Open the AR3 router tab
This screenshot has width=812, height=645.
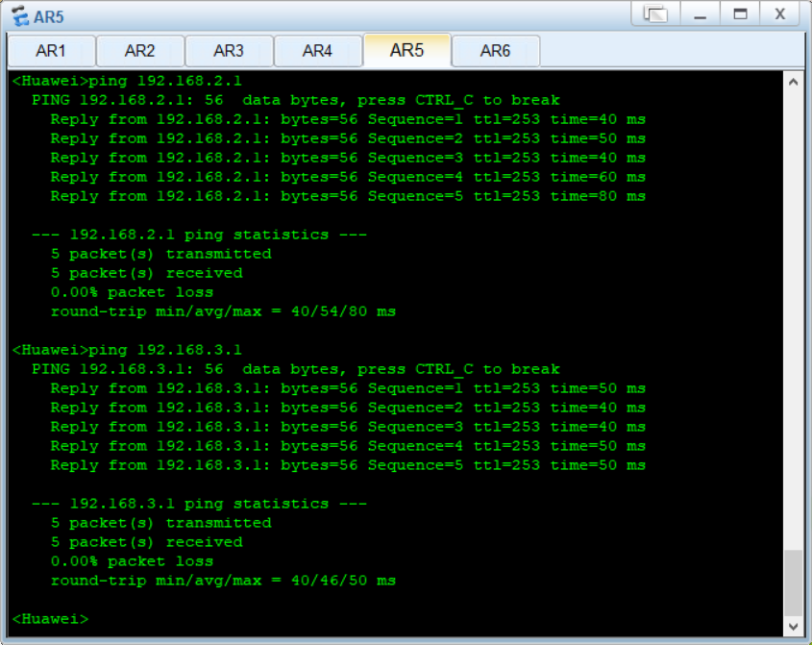click(229, 51)
